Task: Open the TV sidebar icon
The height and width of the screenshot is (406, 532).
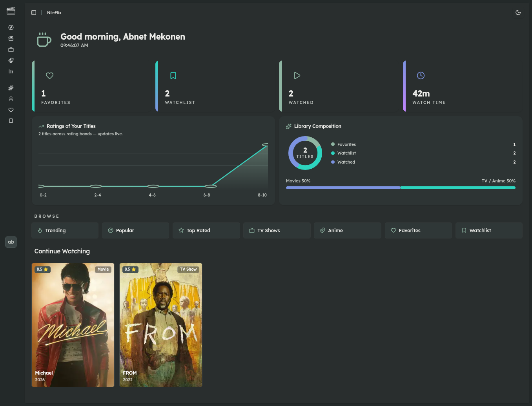Action: [x=11, y=49]
